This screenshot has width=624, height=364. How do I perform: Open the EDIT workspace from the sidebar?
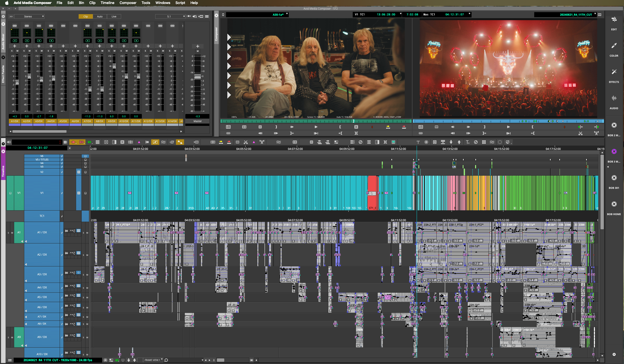click(x=614, y=20)
